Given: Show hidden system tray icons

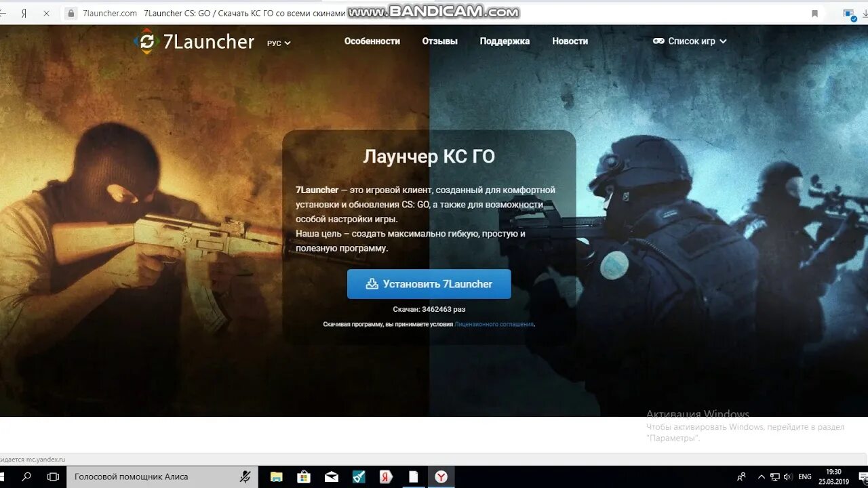Looking at the screenshot, I should tap(762, 477).
